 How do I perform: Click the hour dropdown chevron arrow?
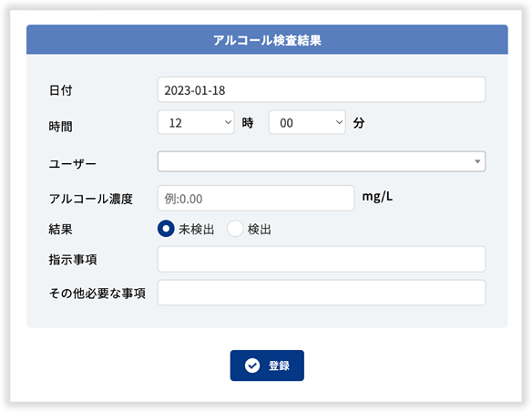click(x=229, y=122)
